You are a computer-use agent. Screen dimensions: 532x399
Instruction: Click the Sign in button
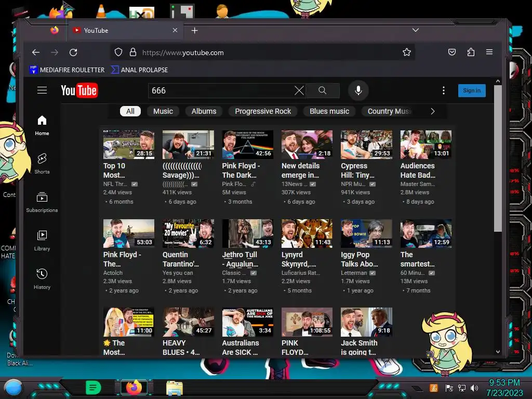472,90
